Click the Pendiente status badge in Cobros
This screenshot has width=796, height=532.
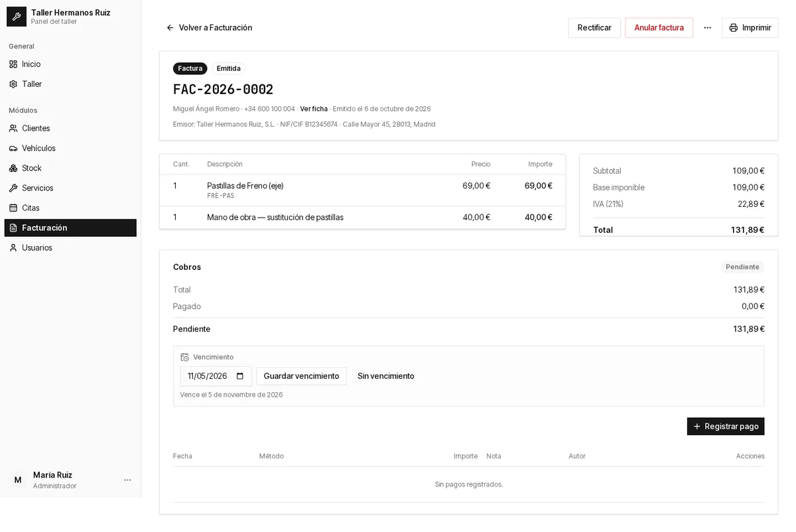point(742,267)
